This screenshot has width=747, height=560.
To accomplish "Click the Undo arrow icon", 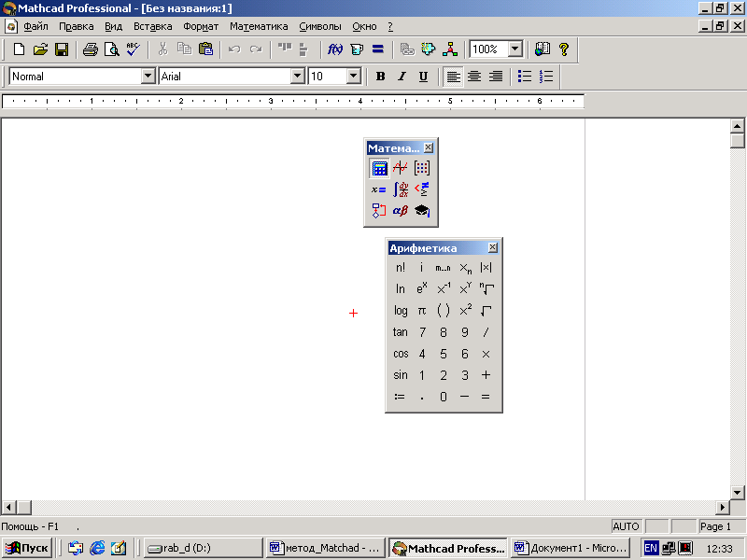I will (x=234, y=49).
